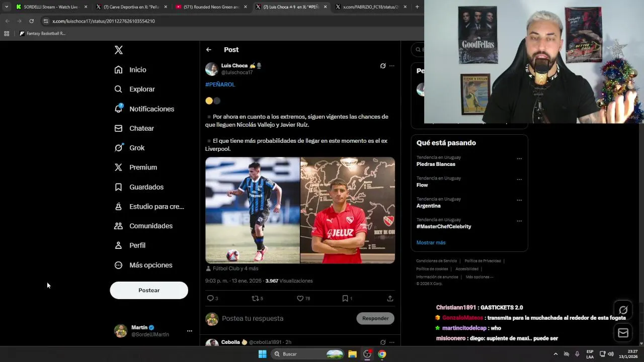This screenshot has width=644, height=362.
Task: Open Premium X icon
Action: (x=118, y=167)
